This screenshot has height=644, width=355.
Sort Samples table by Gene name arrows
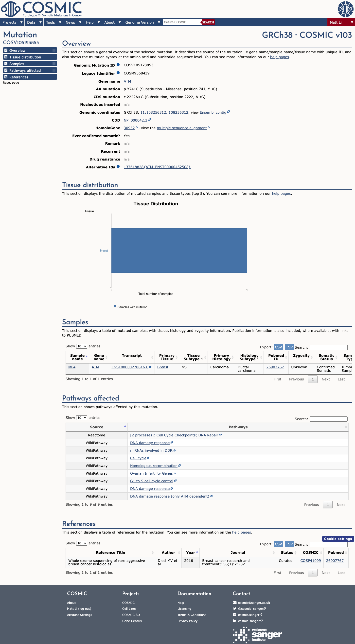106,358
